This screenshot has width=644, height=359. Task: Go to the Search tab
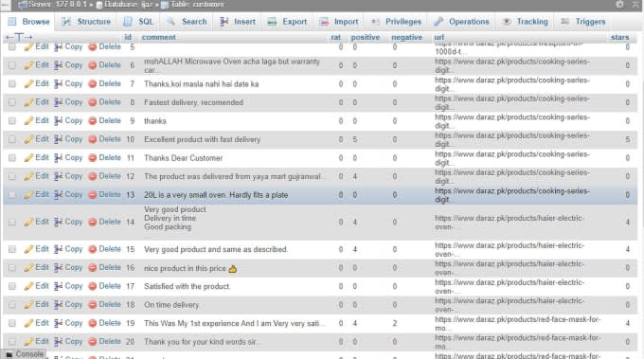(x=187, y=22)
